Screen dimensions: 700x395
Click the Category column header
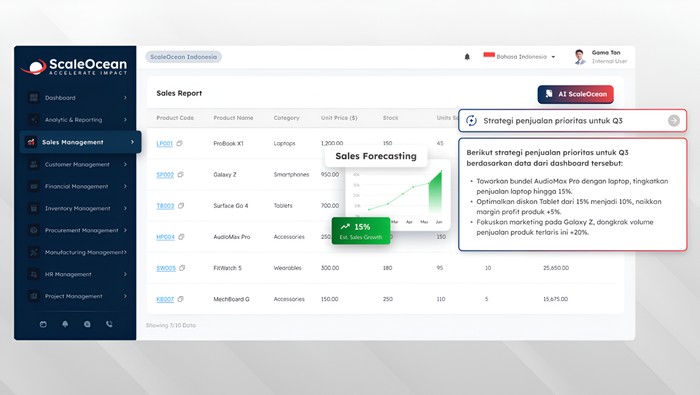(x=286, y=118)
